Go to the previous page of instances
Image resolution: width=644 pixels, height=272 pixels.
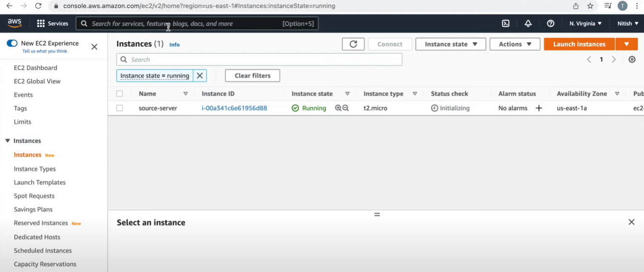(589, 60)
